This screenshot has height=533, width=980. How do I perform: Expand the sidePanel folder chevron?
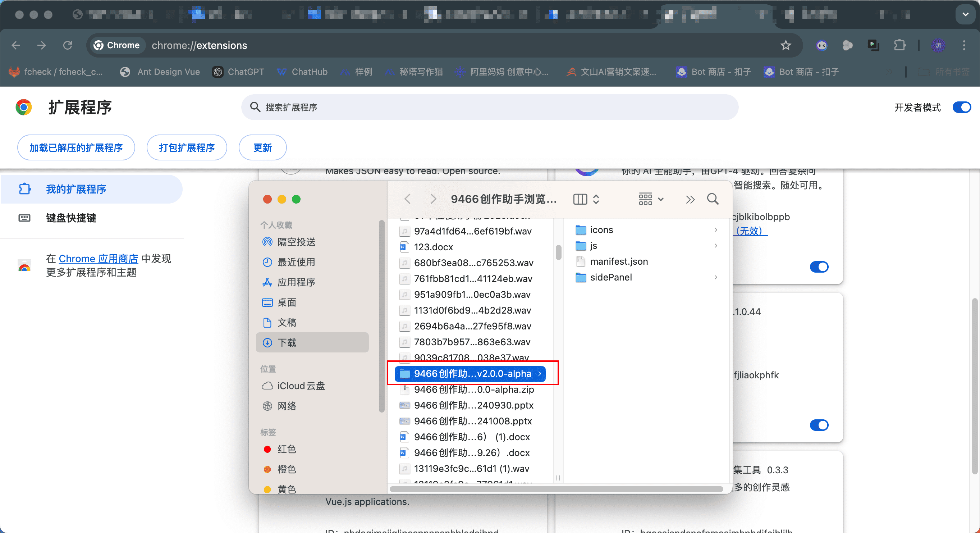coord(716,277)
